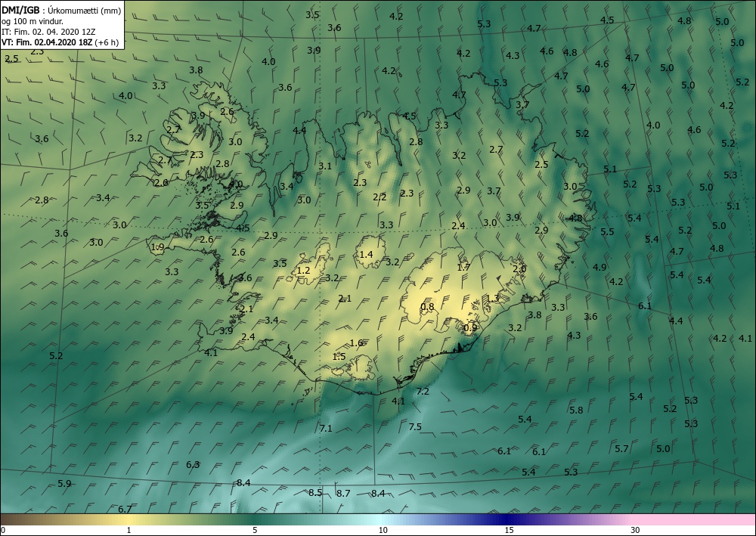Click the 1.6 value in south Iceland

click(356, 342)
